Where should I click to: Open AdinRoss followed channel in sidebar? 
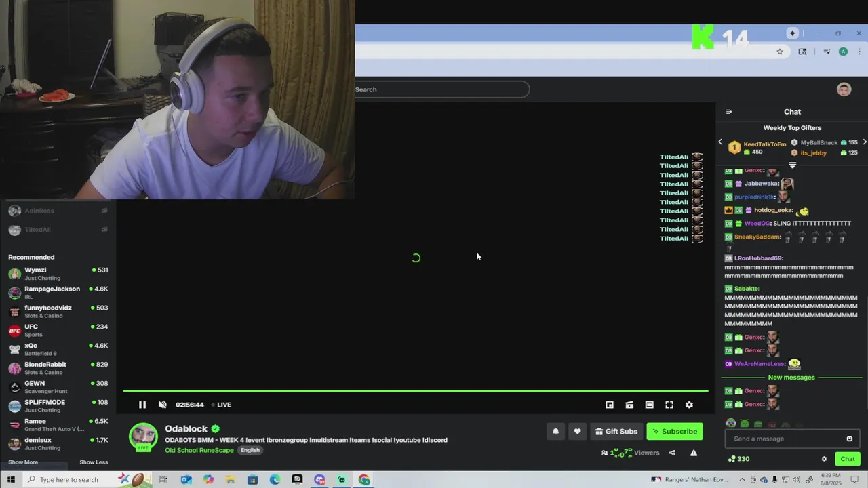[58, 211]
